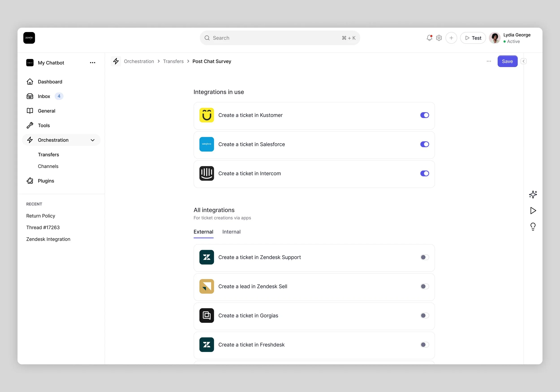Open the lightbulb tips icon
560x392 pixels.
click(x=533, y=227)
